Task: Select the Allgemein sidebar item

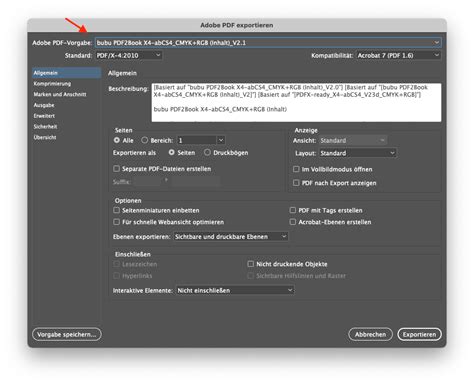Action: pyautogui.click(x=66, y=73)
